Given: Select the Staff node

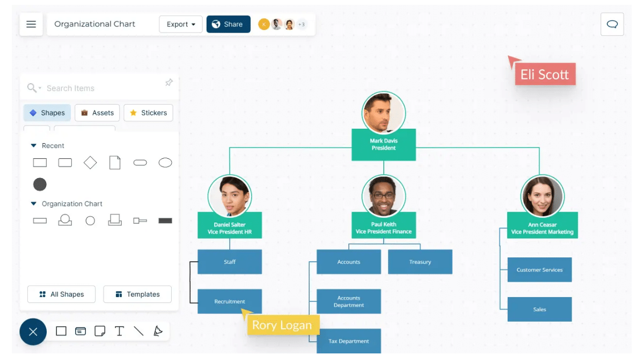Looking at the screenshot, I should coord(230,262).
